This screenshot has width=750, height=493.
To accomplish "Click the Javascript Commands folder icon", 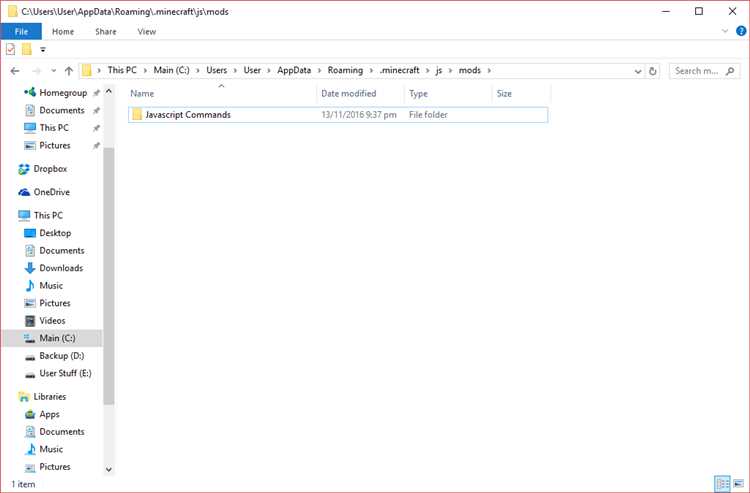I will [x=137, y=114].
